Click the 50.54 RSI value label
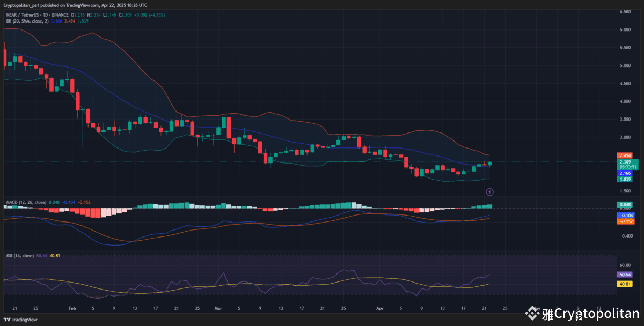Screen dimensions: 644x326 pos(625,274)
